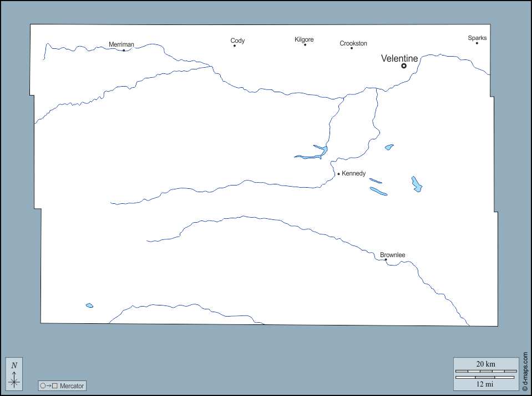The image size is (532, 396).
Task: Click the Merriman town name label
Action: click(121, 44)
